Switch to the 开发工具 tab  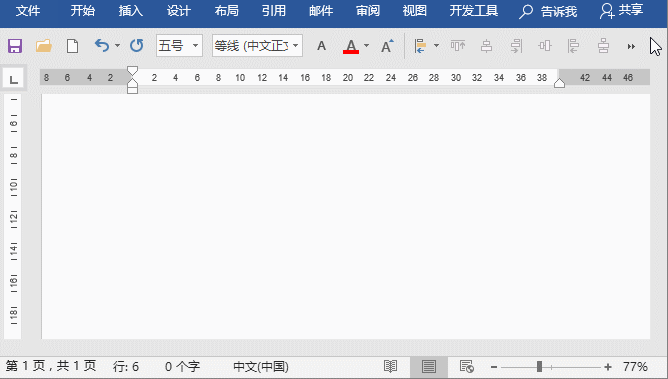pos(474,11)
